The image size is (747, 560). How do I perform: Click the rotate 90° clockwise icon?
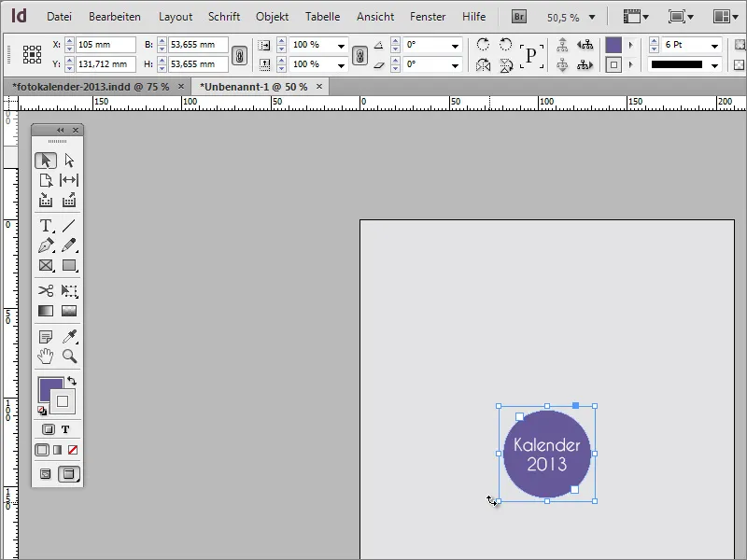point(483,45)
